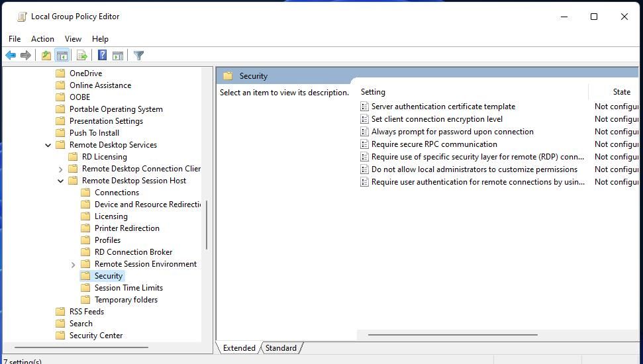The image size is (643, 364).
Task: Open the Action menu
Action: [42, 39]
